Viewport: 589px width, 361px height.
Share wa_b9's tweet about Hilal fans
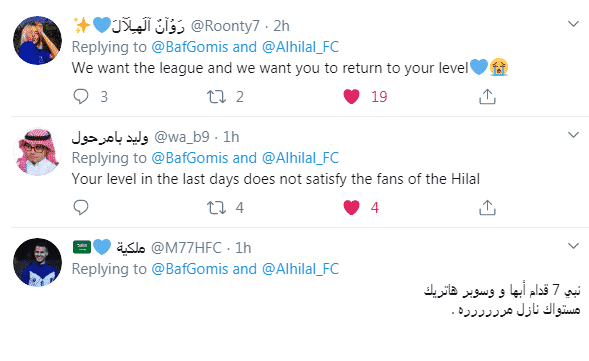coord(487,207)
